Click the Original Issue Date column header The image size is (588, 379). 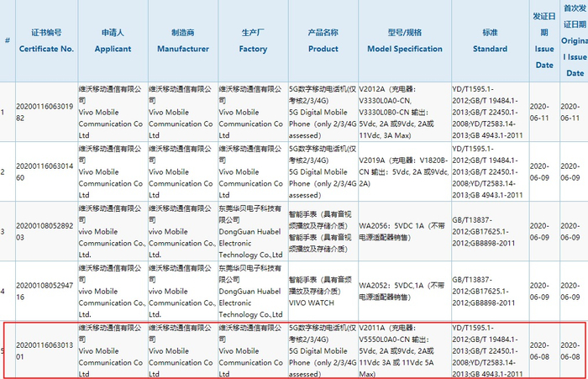point(574,40)
